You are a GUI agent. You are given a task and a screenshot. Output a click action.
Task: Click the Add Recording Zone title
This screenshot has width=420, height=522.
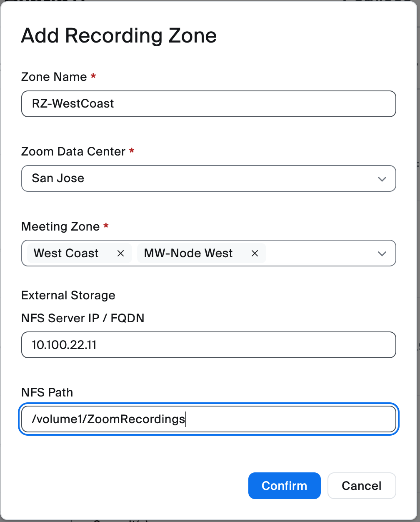pyautogui.click(x=119, y=36)
